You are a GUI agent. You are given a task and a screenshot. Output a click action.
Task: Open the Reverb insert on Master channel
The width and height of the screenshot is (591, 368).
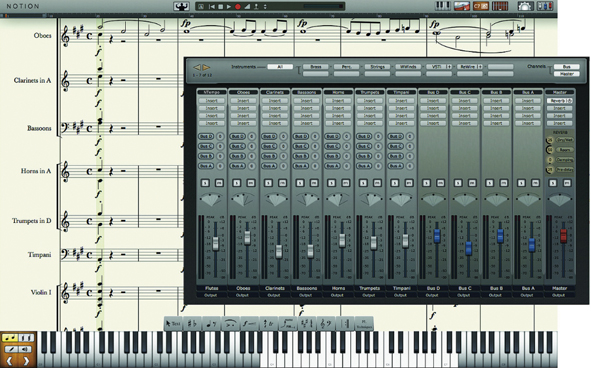click(560, 101)
